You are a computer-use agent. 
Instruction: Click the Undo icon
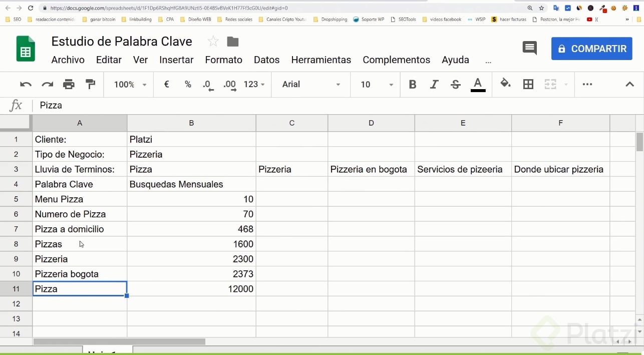26,84
